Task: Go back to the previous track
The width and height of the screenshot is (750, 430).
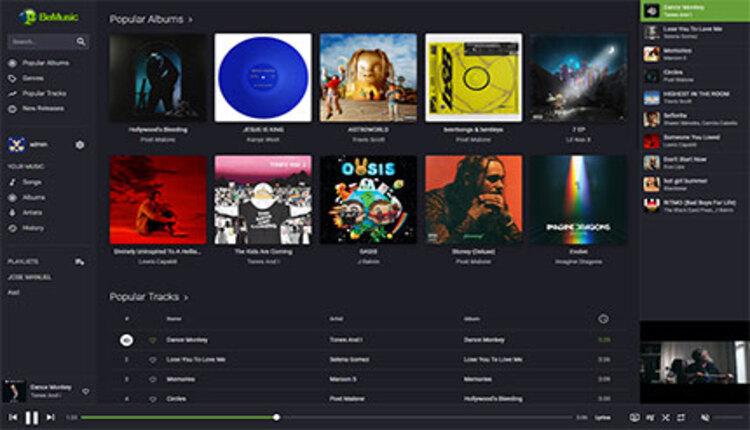Action: point(13,417)
